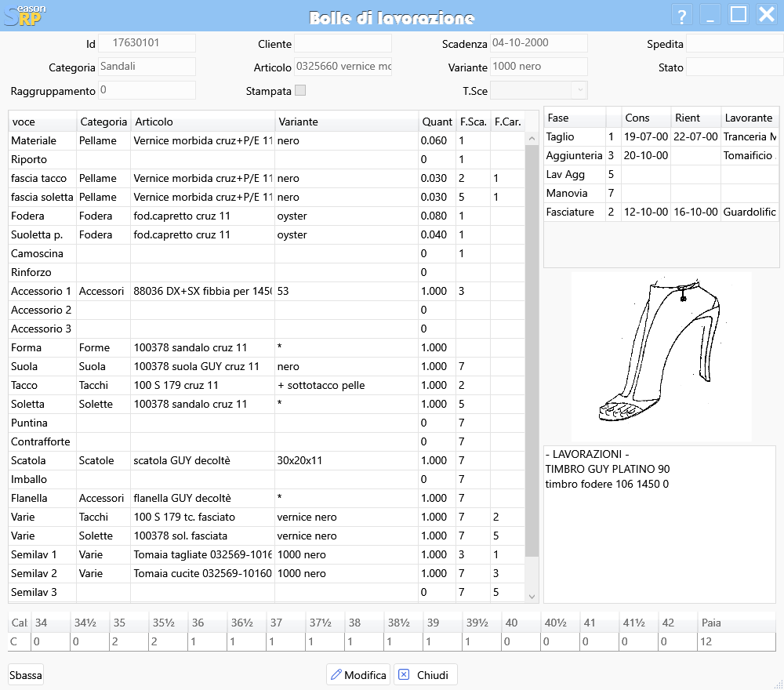Select the Semilav 3 row

click(267, 592)
